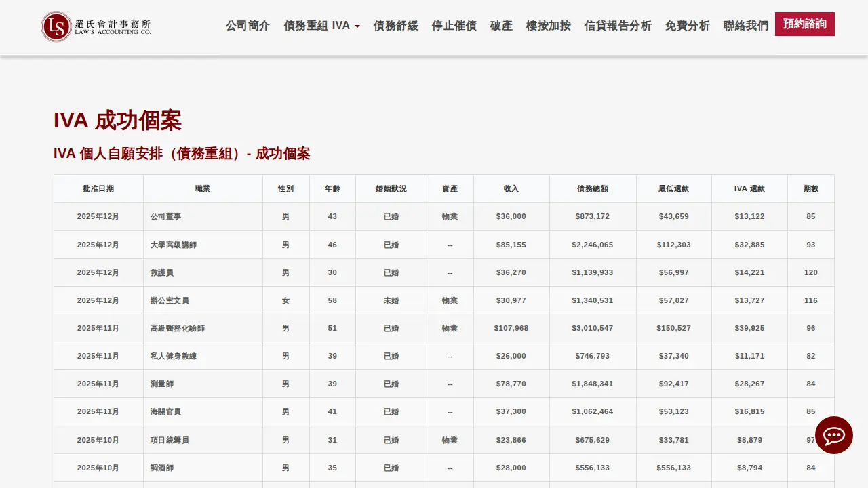The image size is (868, 488).
Task: Click the 期數 column header
Action: point(811,189)
